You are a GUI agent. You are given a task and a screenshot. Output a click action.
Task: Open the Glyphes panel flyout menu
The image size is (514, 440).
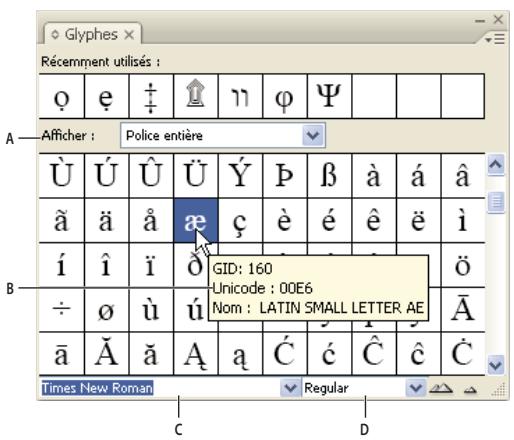[495, 39]
